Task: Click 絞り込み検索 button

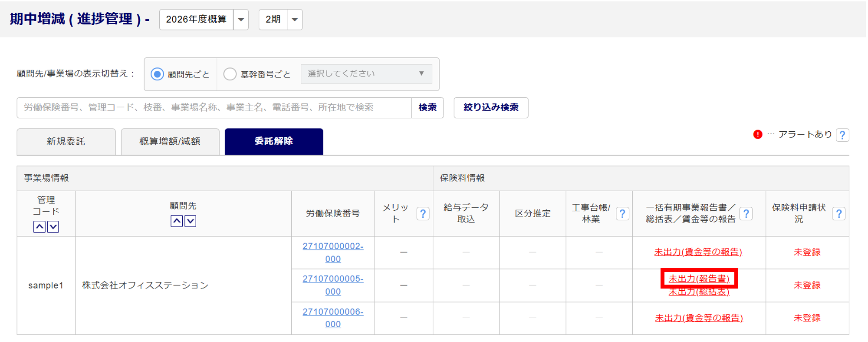Action: (491, 108)
